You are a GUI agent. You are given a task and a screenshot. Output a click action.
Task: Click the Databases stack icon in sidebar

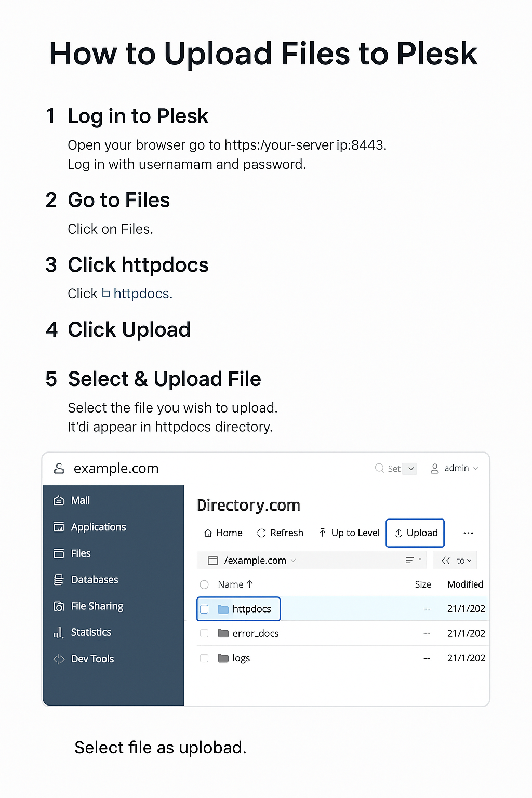pyautogui.click(x=59, y=580)
